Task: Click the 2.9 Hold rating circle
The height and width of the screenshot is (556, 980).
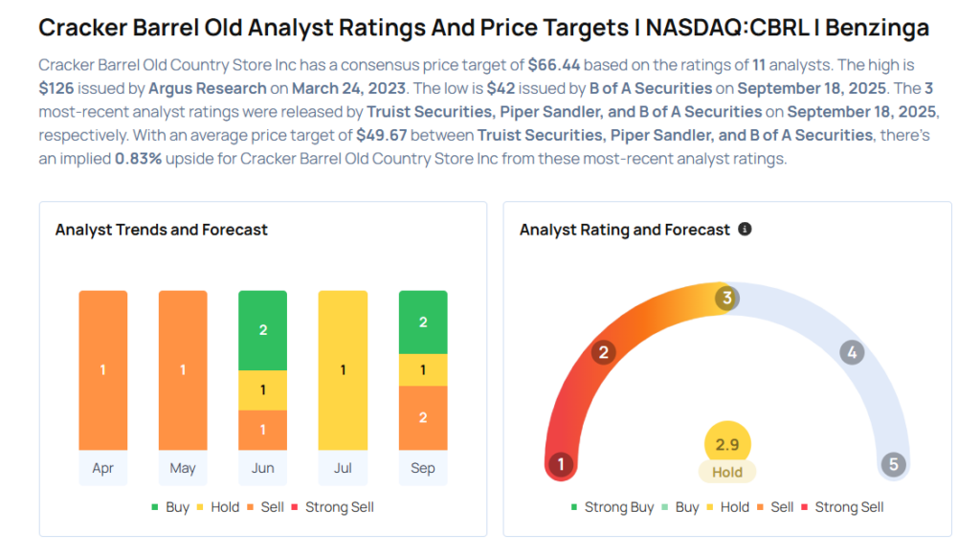Action: [x=727, y=445]
